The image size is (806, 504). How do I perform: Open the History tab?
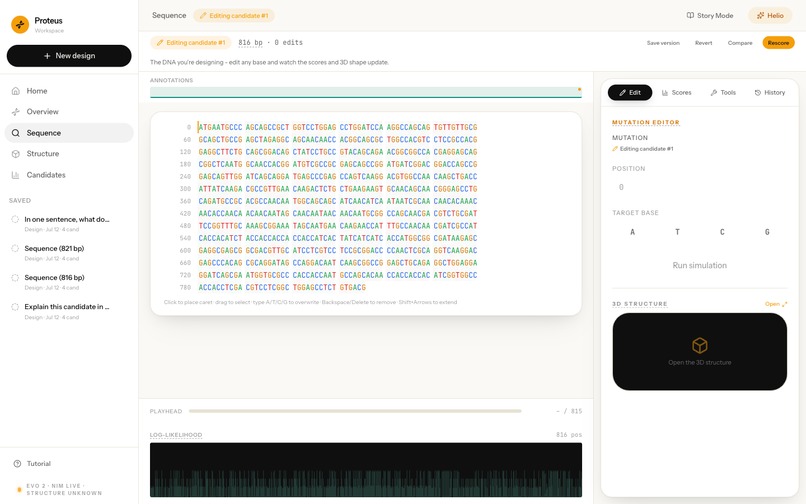pyautogui.click(x=770, y=93)
